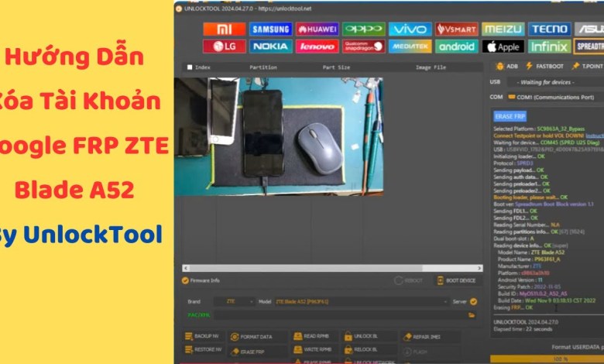The image size is (604, 364).
Task: Click the blue ERASE FRP log label
Action: (x=510, y=116)
